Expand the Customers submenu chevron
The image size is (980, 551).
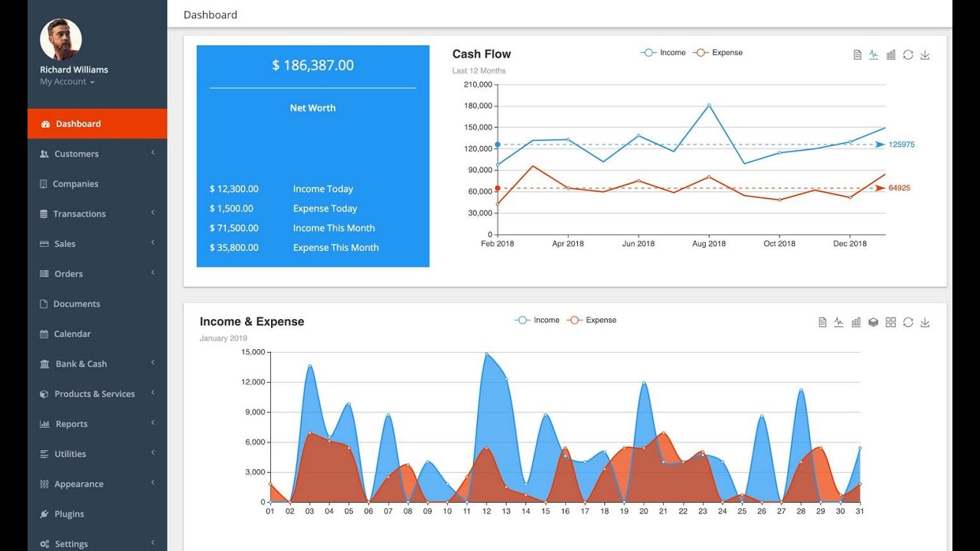(153, 152)
